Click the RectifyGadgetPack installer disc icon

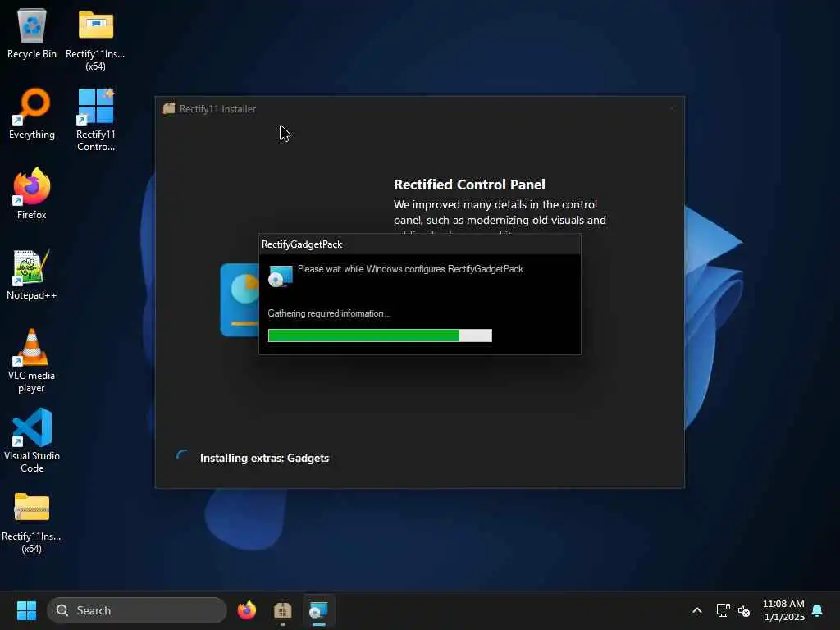(x=281, y=276)
